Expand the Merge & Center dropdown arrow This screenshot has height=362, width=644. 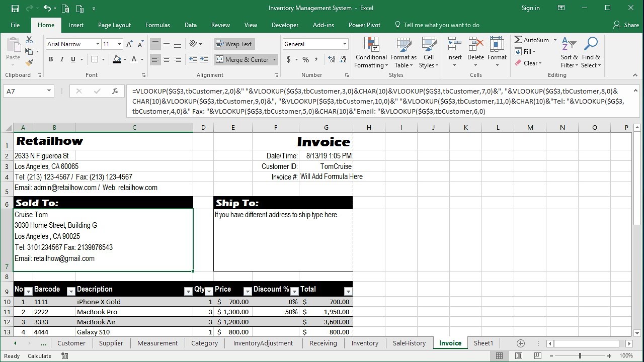[275, 59]
